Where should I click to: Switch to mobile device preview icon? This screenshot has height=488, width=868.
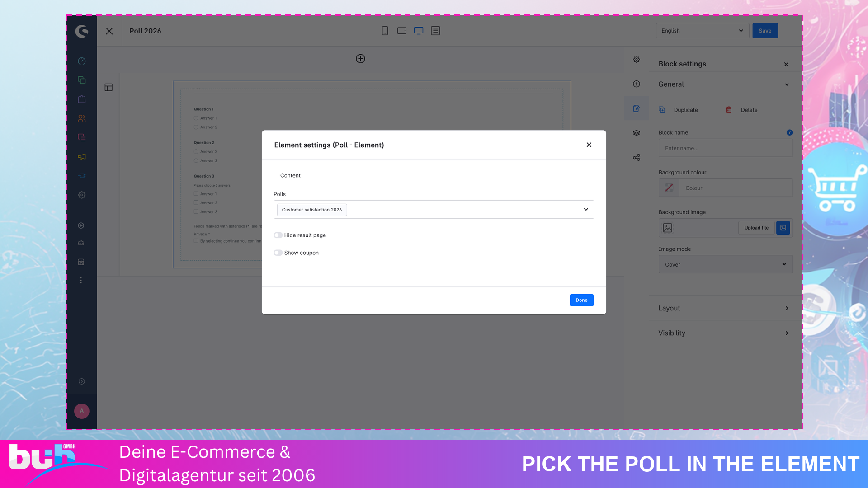point(385,31)
